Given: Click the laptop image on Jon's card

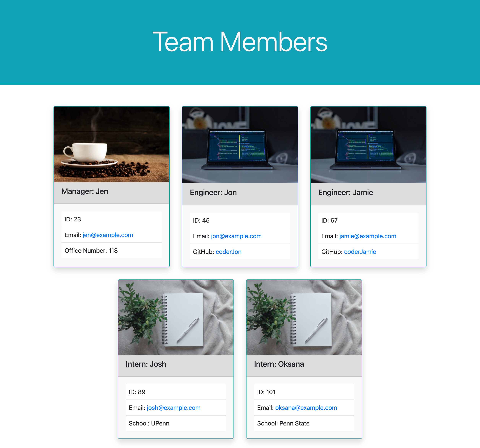Looking at the screenshot, I should tap(240, 145).
